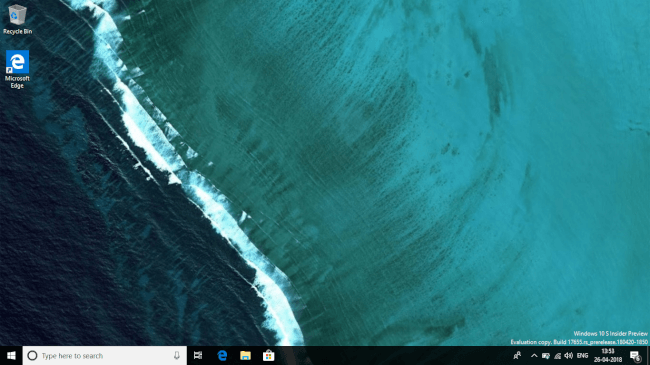Open the volume speaker control

tap(569, 355)
